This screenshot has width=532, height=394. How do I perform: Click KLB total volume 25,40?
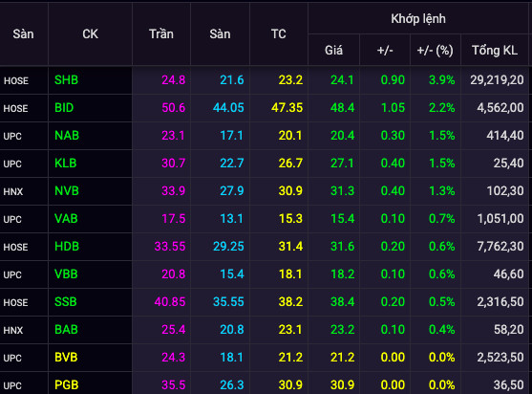click(508, 164)
